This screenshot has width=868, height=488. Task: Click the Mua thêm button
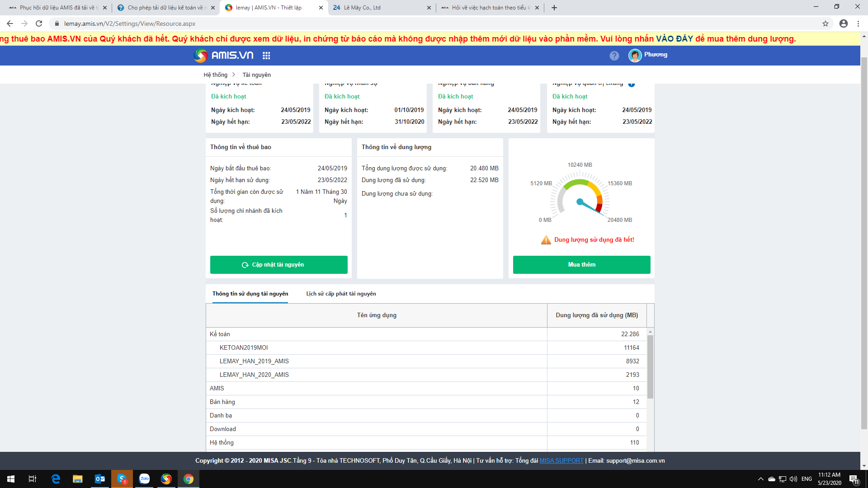pos(581,265)
